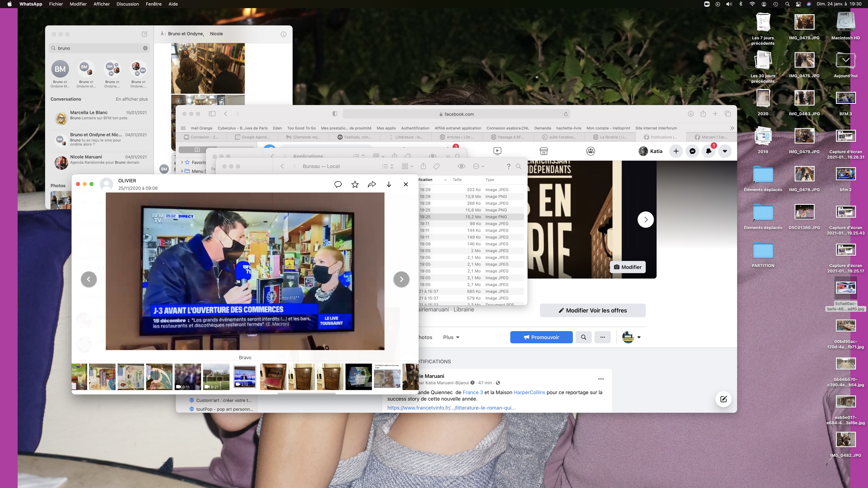Click Safari share icon
The width and height of the screenshot is (868, 488).
[703, 114]
